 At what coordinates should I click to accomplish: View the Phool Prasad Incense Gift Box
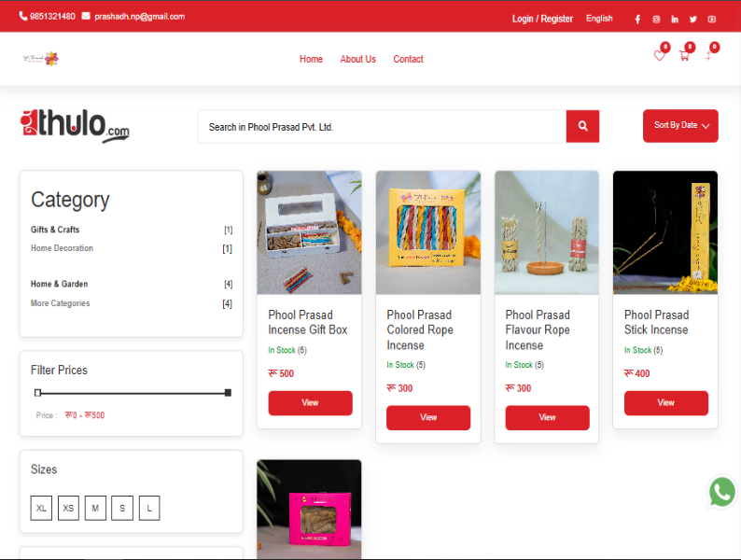(310, 403)
